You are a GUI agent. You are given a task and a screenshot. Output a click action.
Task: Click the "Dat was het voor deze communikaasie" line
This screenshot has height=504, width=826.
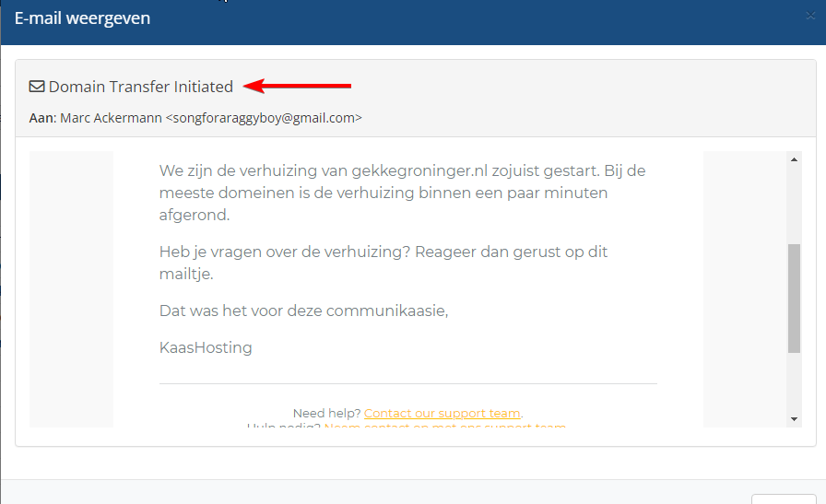coord(303,311)
